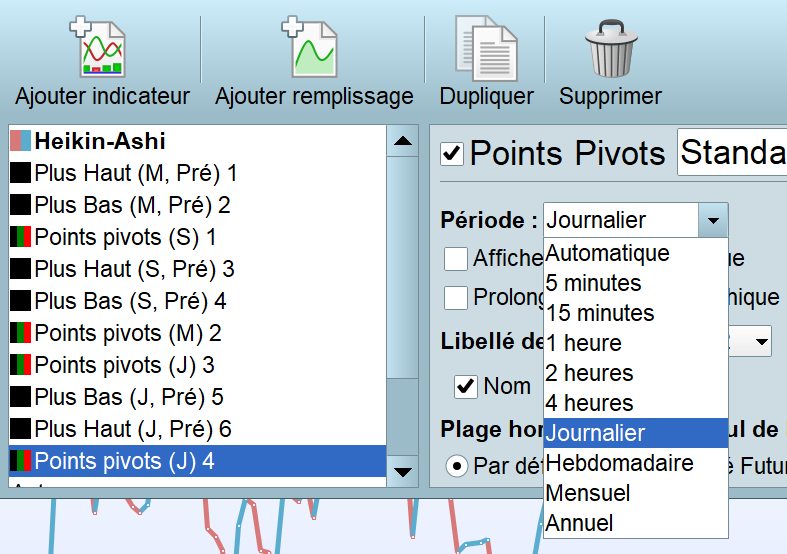Click the Heikin-Ashi color icon

pos(20,141)
